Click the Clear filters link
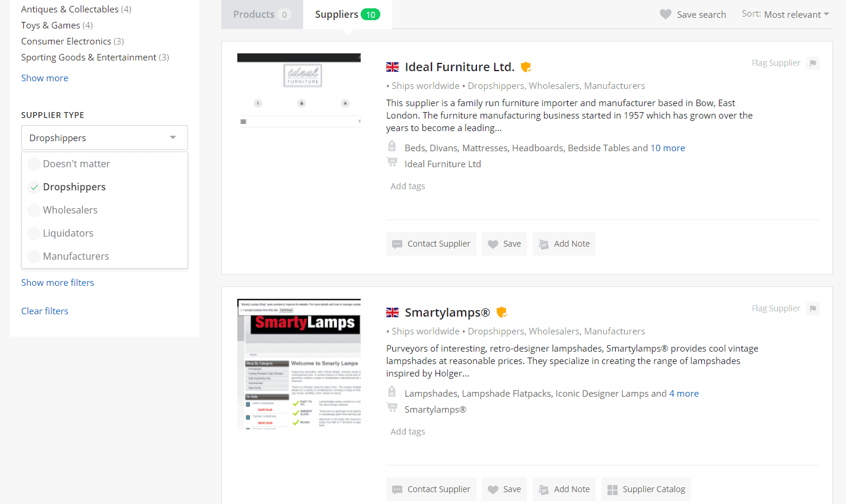Image resolution: width=846 pixels, height=504 pixels. click(44, 311)
